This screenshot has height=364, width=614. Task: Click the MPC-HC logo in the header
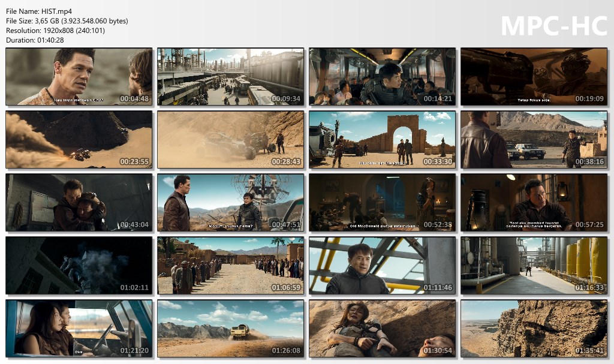point(553,26)
